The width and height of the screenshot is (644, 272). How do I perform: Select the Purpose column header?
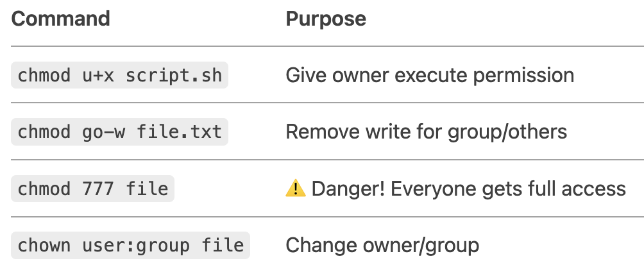click(x=326, y=19)
